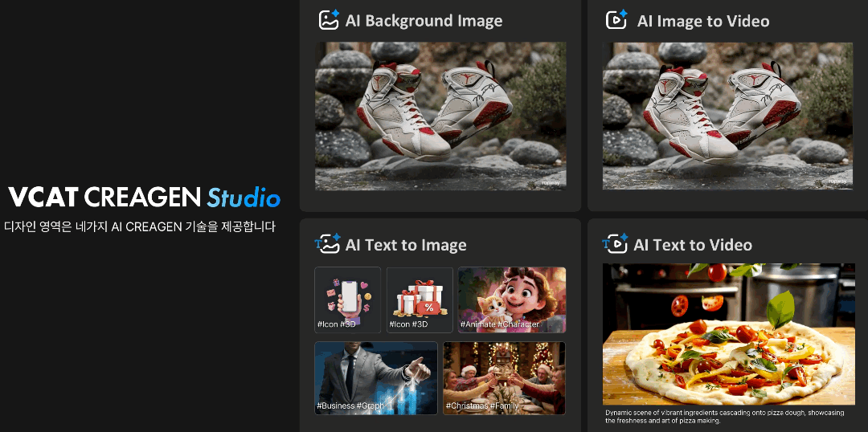Open the AI Text to Video heading
868x432 pixels.
click(693, 245)
